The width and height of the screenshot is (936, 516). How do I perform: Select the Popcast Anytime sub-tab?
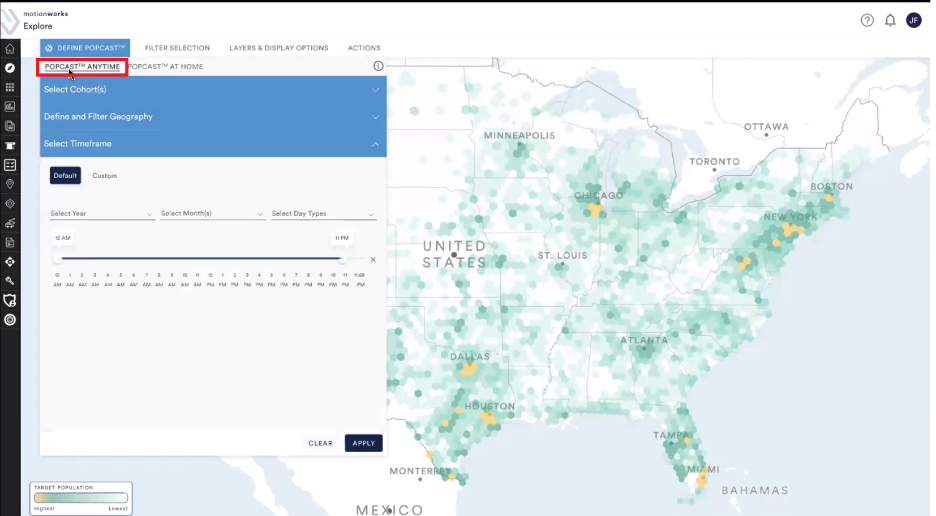(82, 66)
